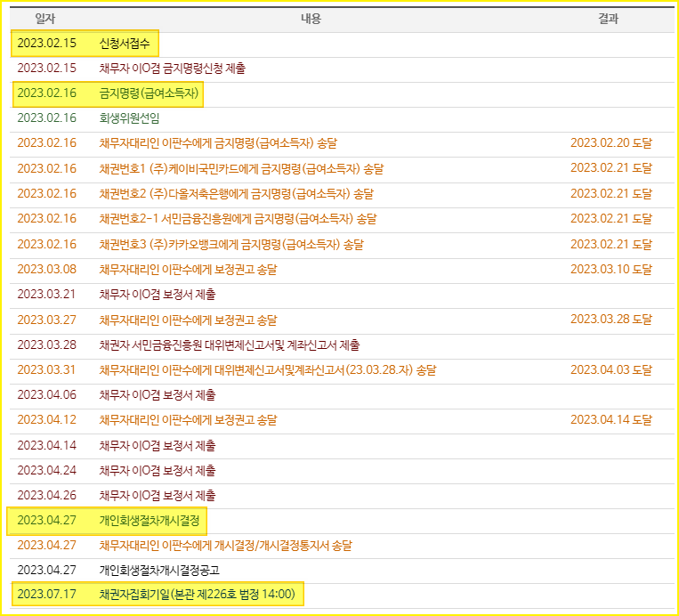Select 보정서 제출 text dated 2023.04.06
The image size is (679, 616).
point(158,395)
